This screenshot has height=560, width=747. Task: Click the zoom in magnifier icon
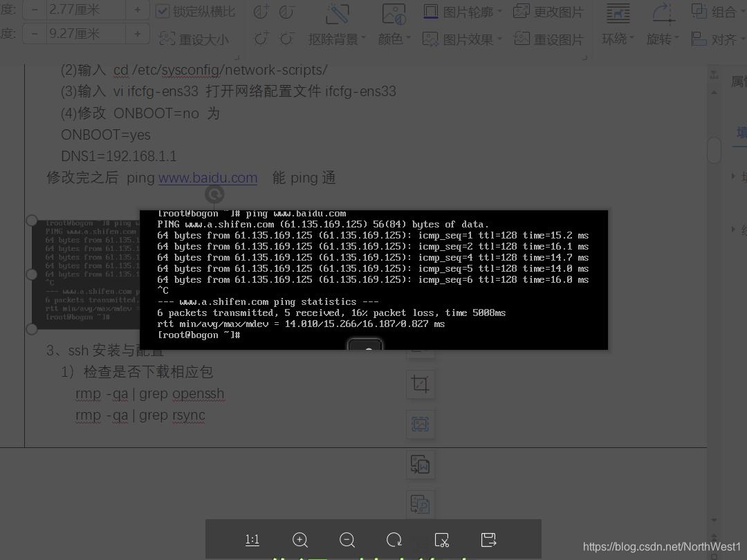(x=299, y=540)
